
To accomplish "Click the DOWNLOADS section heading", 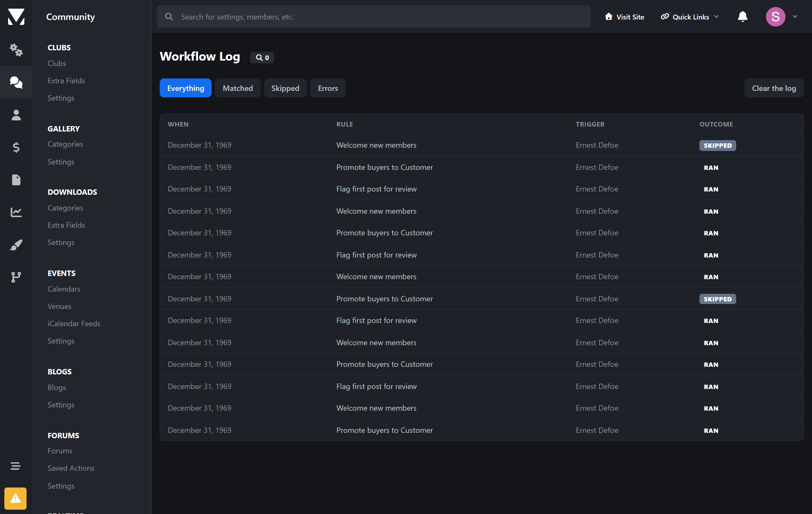I will coord(72,192).
